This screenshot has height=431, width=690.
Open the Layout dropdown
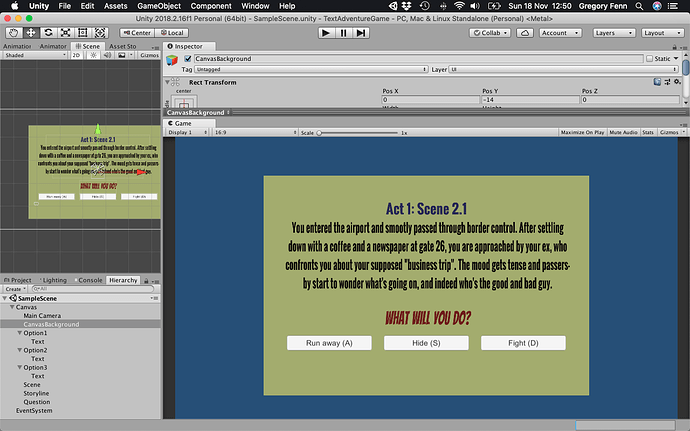(661, 33)
